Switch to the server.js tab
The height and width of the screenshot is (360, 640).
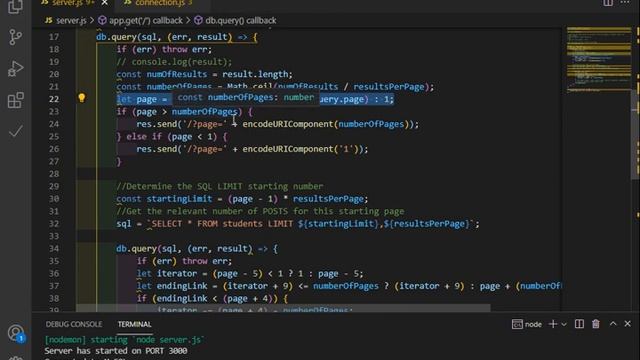click(68, 3)
